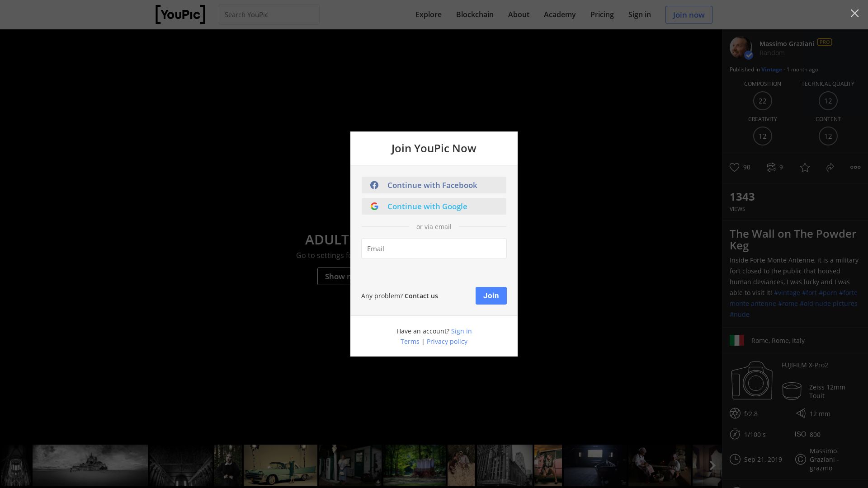Open the three-dot more options menu
Image resolution: width=868 pixels, height=488 pixels.
[855, 168]
